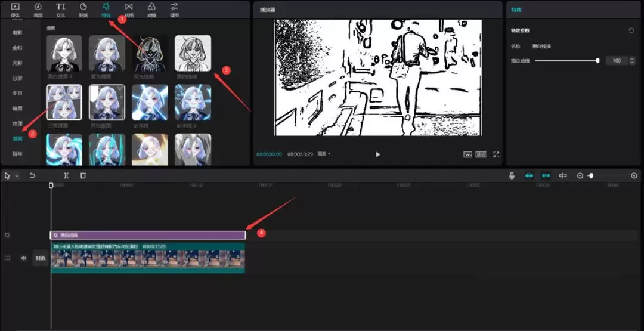This screenshot has width=644, height=331.
Task: Pick the 复古漫画 effect thumbnail
Action: [x=107, y=53]
